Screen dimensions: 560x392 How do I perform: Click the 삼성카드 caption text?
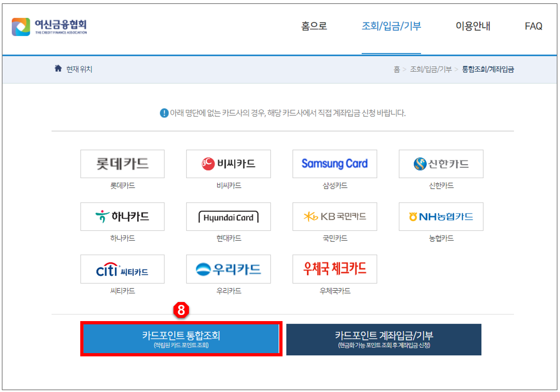(335, 185)
